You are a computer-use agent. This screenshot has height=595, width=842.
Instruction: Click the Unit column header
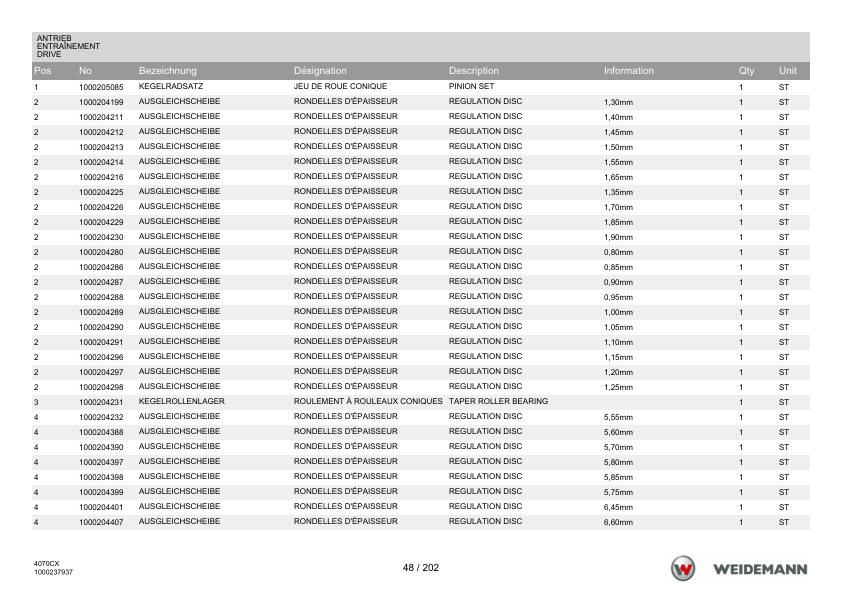[x=788, y=70]
